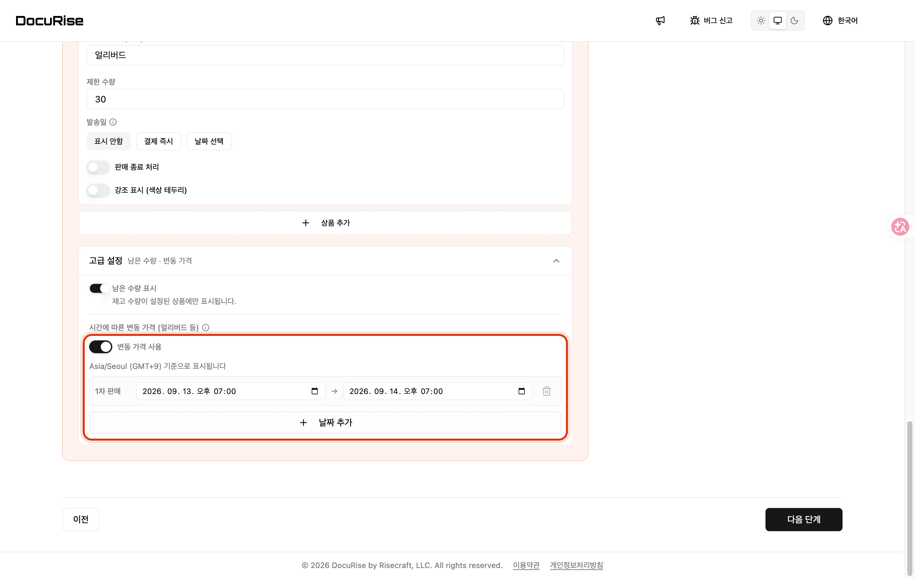Click the 1차 판매 label
The width and height of the screenshot is (924, 578).
point(108,391)
